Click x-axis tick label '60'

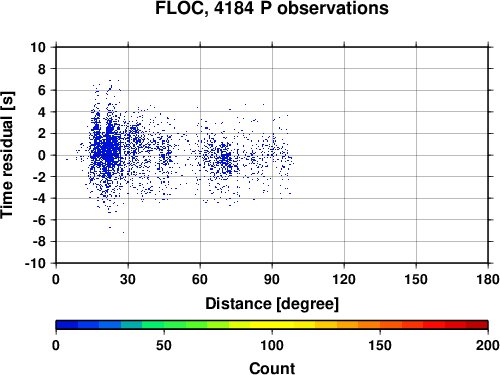200,279
